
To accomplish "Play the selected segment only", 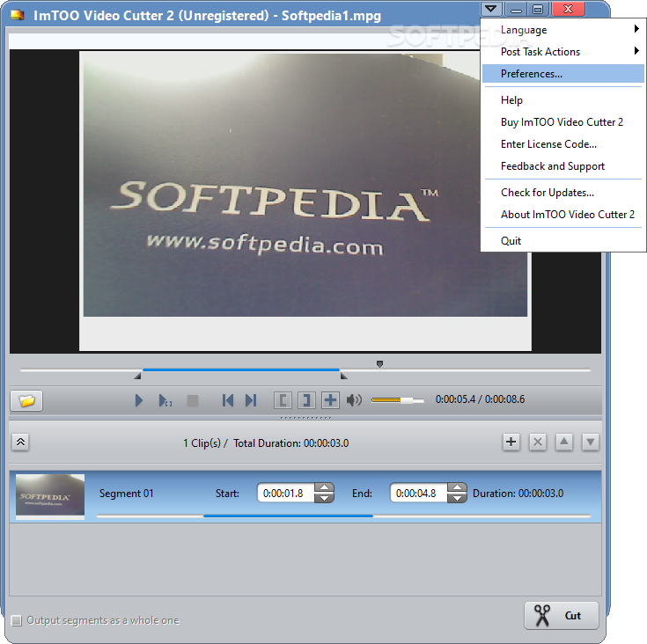I will click(165, 400).
